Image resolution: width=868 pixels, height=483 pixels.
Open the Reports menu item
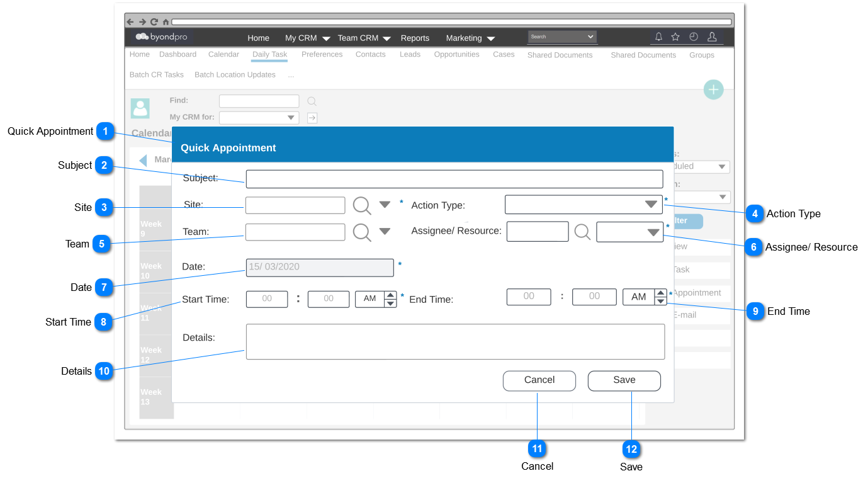click(x=415, y=38)
